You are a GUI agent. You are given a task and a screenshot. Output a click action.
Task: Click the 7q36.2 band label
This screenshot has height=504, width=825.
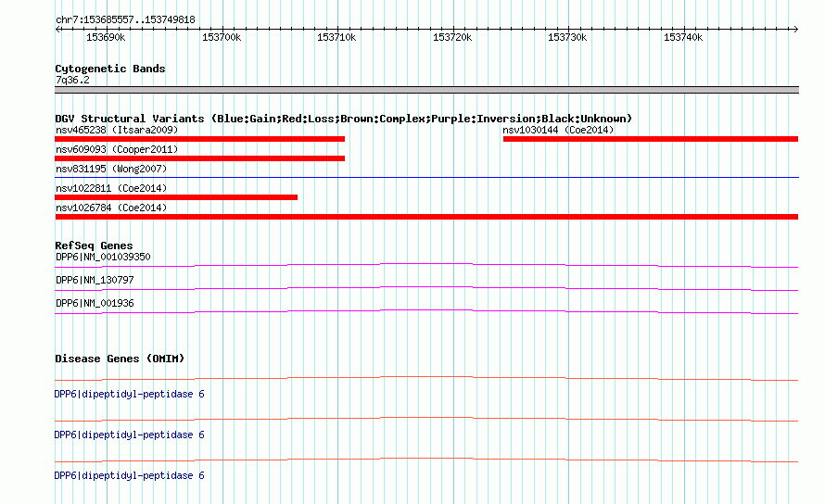pos(72,80)
